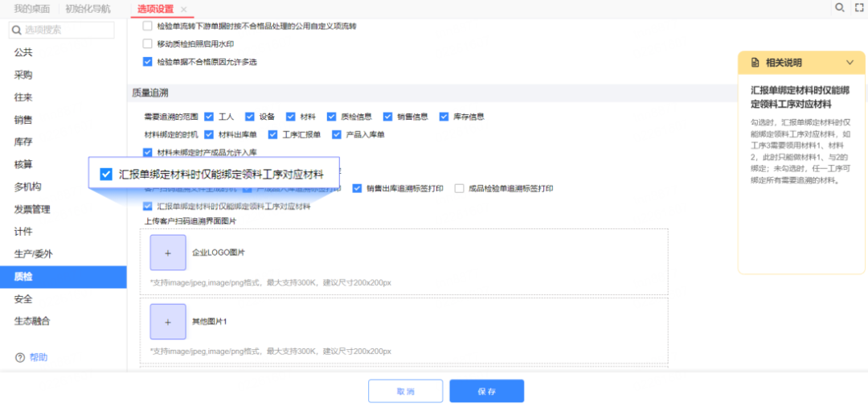Viewport: 868px width, 407px height.
Task: Click the 选项搜索 search field
Action: pos(68,30)
